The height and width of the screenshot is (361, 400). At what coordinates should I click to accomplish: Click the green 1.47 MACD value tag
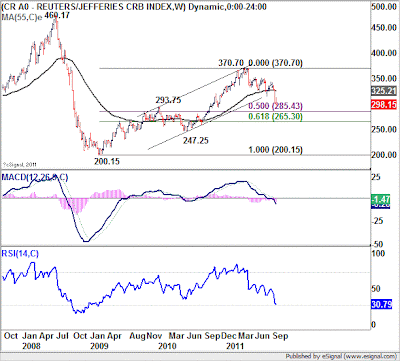coord(380,200)
